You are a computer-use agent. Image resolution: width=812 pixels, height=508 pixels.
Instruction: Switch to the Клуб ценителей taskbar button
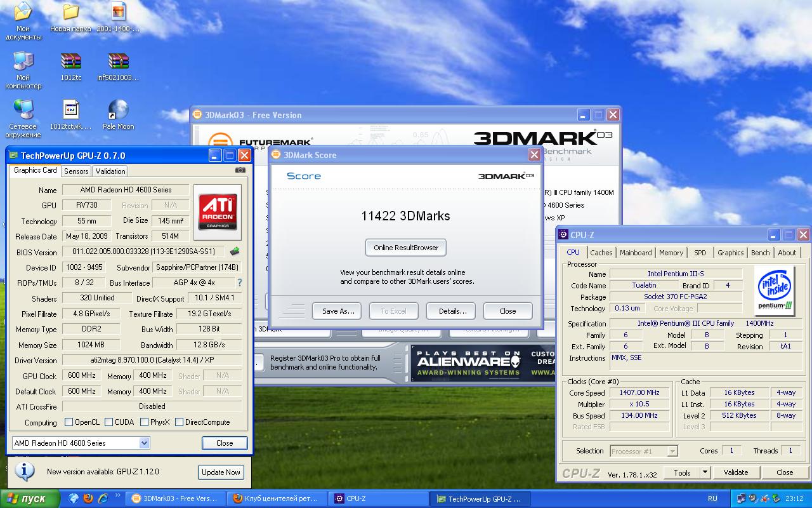pos(278,498)
